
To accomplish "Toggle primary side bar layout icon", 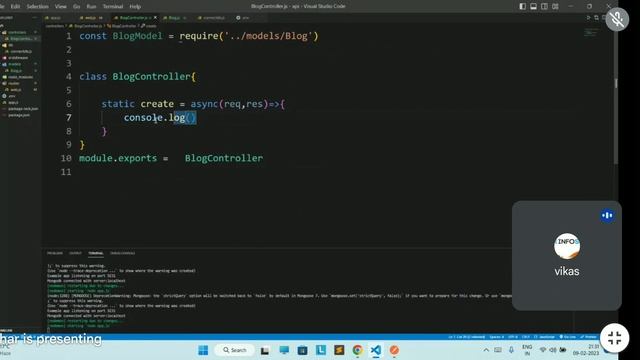I will [x=522, y=7].
